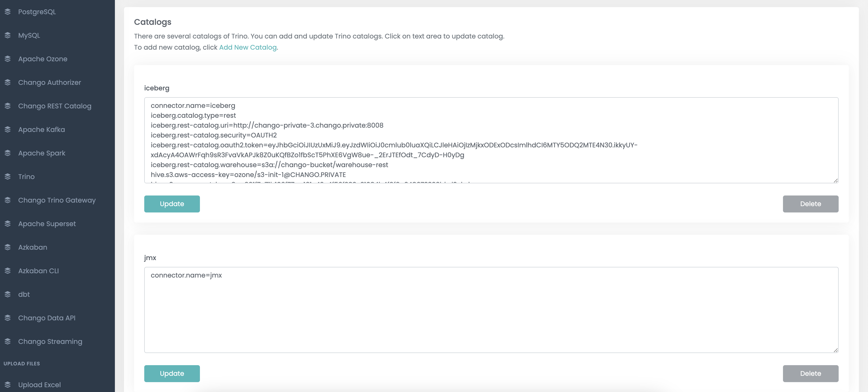868x392 pixels.
Task: Click the stack icon beside Upload Excel
Action: coord(8,385)
